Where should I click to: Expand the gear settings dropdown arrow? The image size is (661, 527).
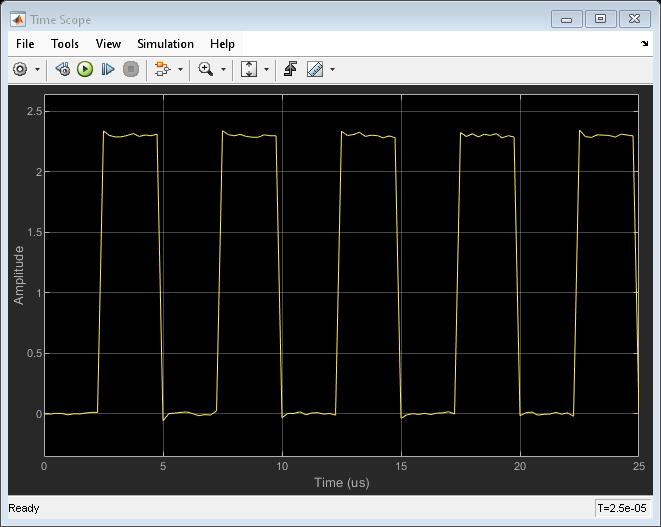(x=37, y=70)
